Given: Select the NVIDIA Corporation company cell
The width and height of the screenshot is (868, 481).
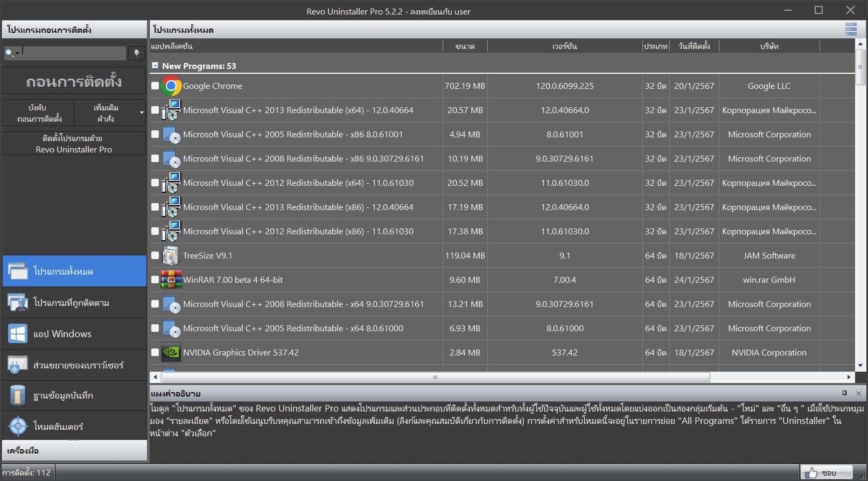Looking at the screenshot, I should tap(769, 352).
